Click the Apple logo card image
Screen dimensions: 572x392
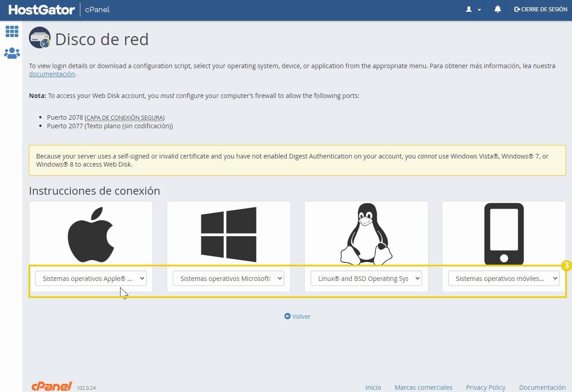point(91,234)
